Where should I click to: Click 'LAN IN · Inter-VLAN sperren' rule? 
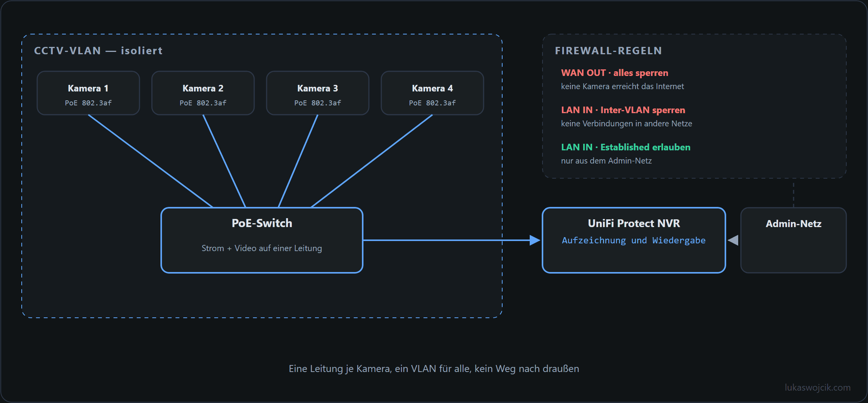click(x=623, y=110)
